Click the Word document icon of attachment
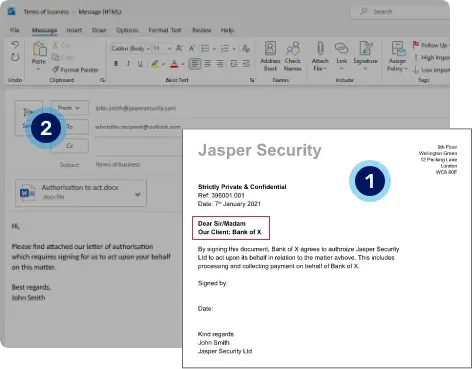472x369 pixels. tap(27, 192)
